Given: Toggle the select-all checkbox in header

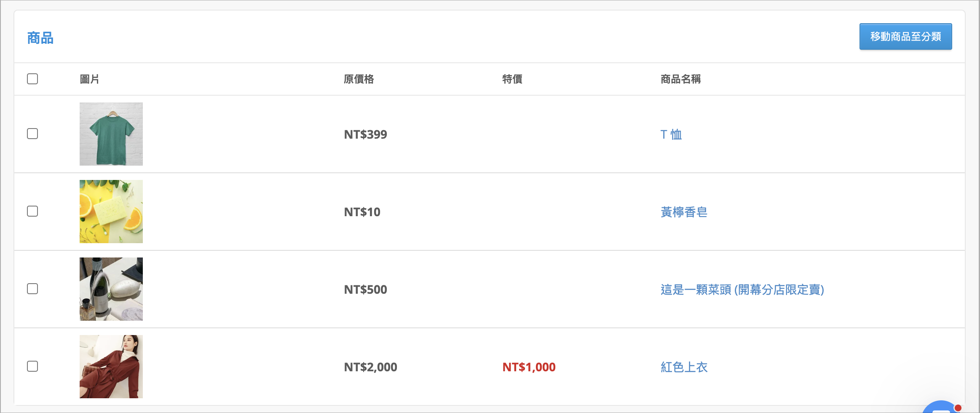Looking at the screenshot, I should pos(32,79).
